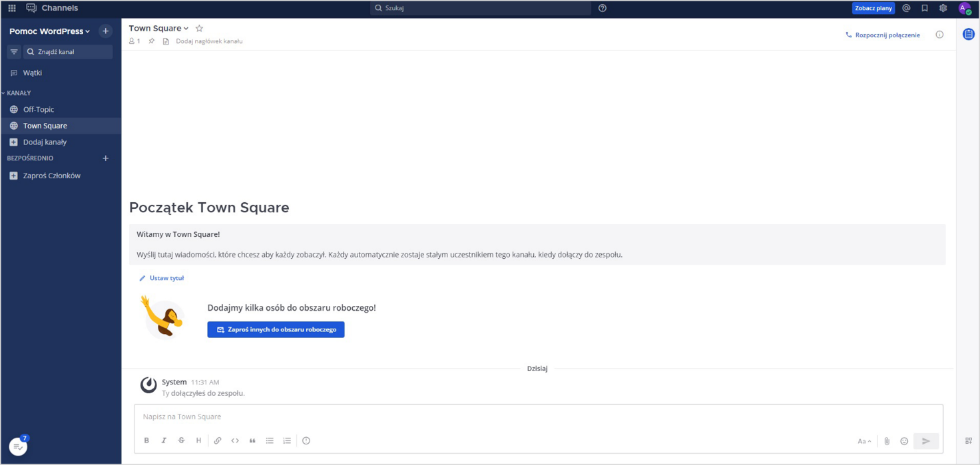The image size is (980, 465).
Task: Click the Ustaw tytuł link
Action: (161, 278)
